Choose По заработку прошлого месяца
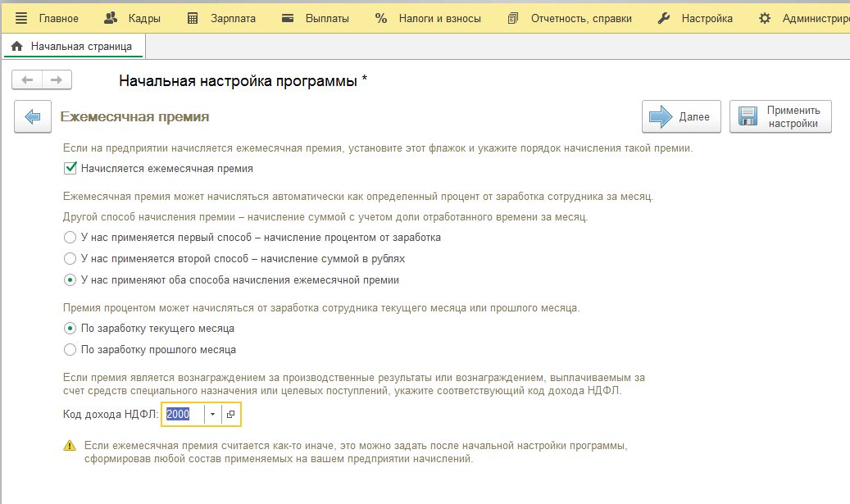Image resolution: width=850 pixels, height=504 pixels. [x=70, y=350]
